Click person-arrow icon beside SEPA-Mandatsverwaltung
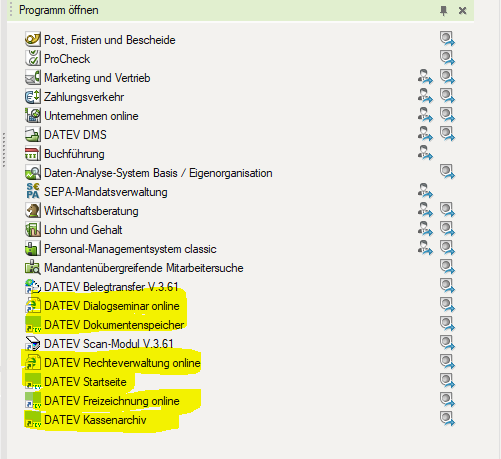 point(425,191)
